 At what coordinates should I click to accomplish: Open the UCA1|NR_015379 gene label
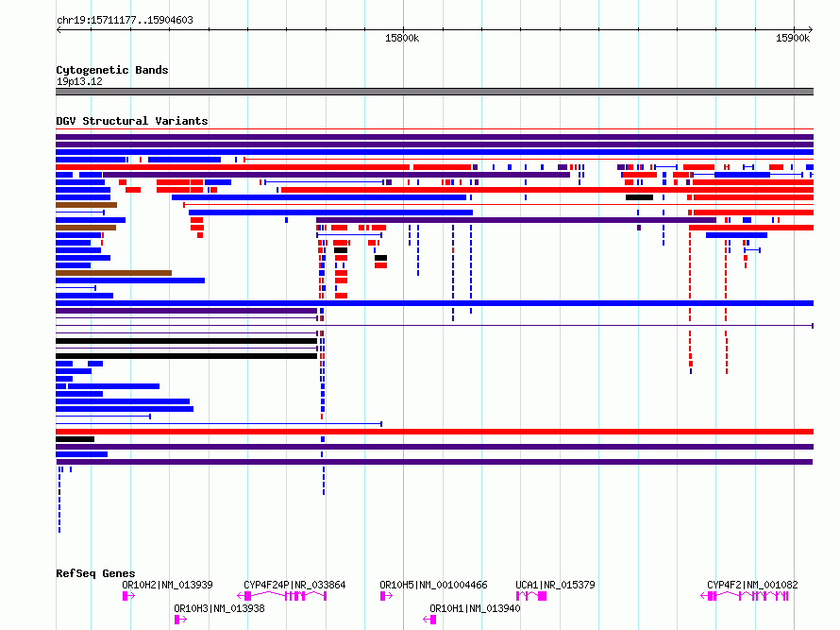(555, 585)
